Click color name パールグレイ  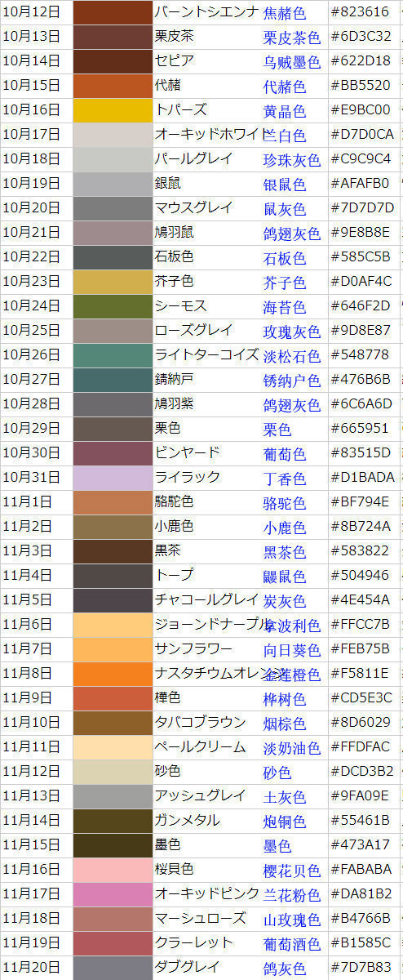pos(194,158)
